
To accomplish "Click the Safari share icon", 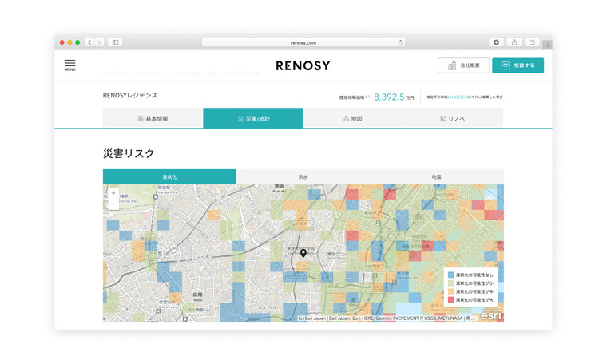I will (514, 42).
